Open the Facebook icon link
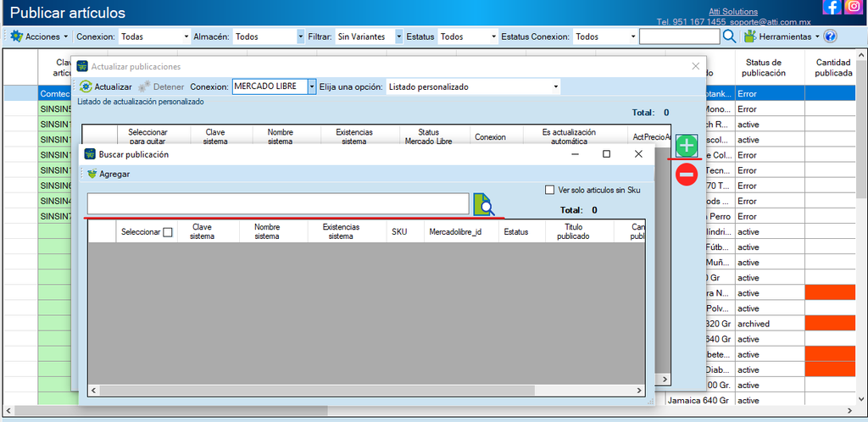Screen dimensions: 868x422 [832, 7]
